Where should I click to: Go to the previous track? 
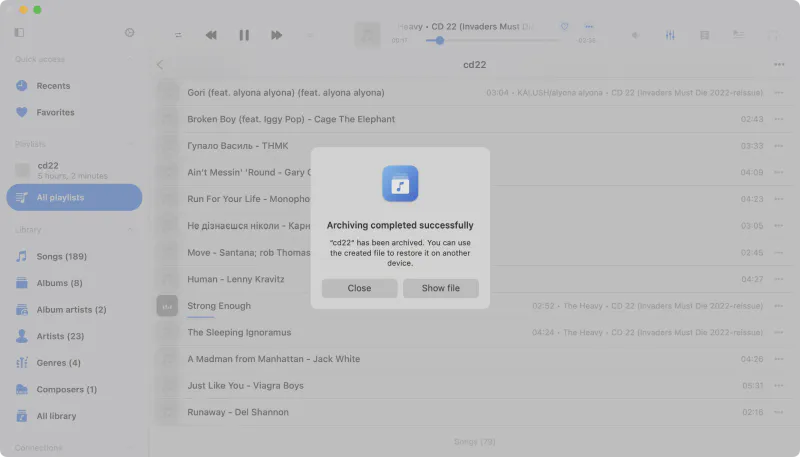tap(211, 35)
